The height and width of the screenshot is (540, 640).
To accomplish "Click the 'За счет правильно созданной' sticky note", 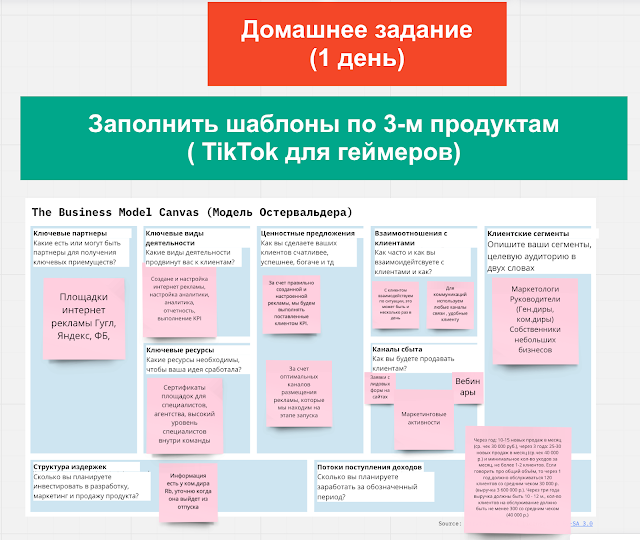I will click(x=291, y=304).
